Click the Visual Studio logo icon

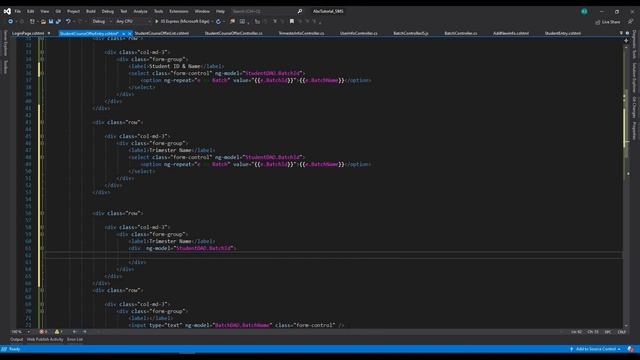point(7,11)
